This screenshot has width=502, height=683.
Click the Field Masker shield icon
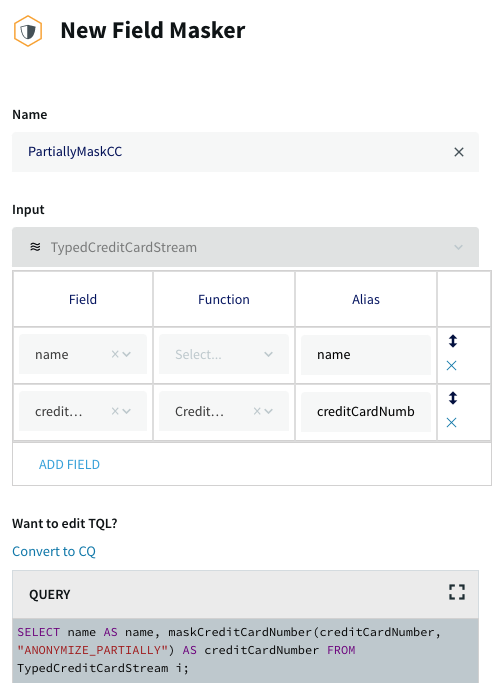[x=28, y=31]
